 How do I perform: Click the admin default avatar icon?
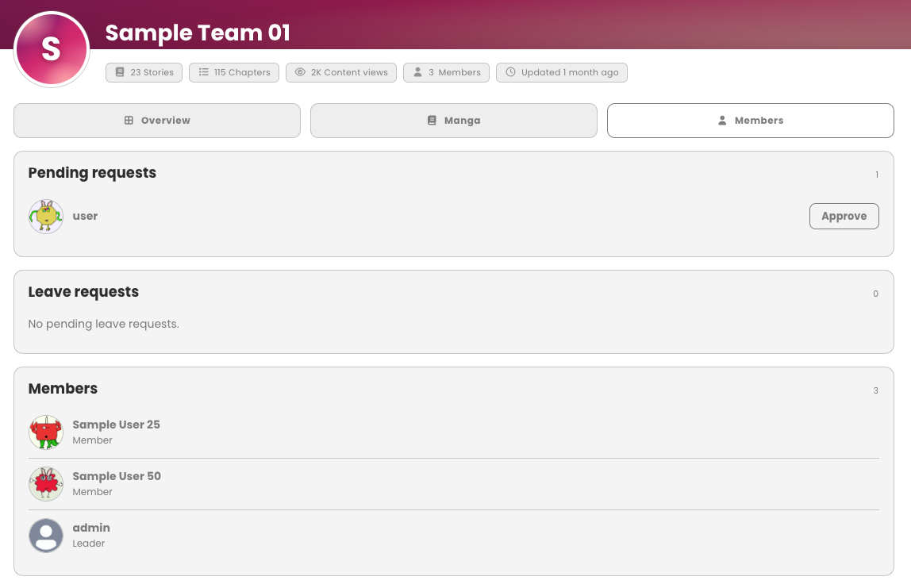[x=46, y=535]
